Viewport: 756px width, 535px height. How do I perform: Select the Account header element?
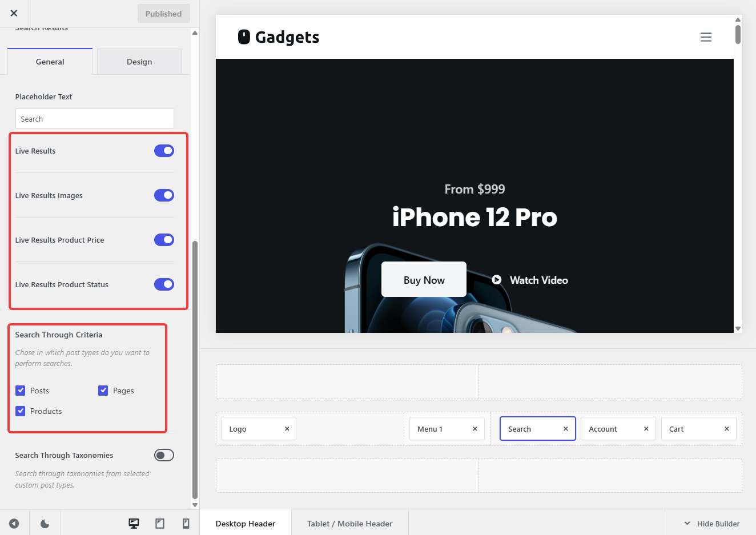click(618, 429)
